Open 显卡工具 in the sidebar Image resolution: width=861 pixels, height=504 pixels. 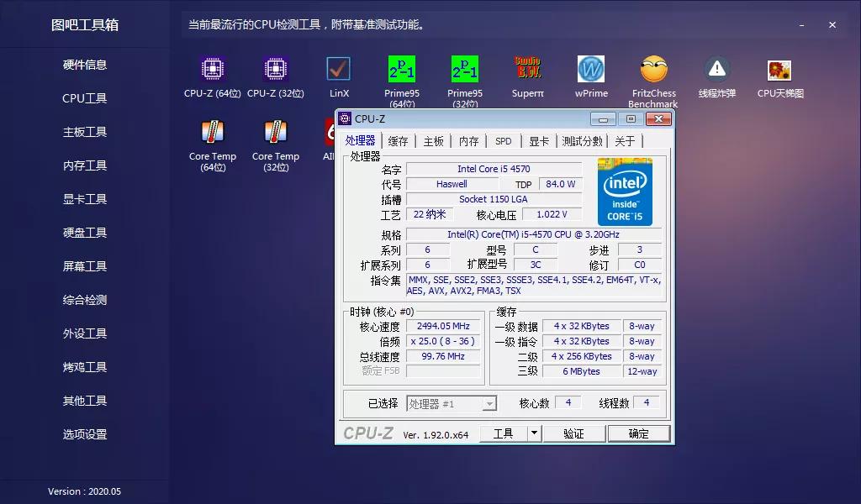click(84, 199)
